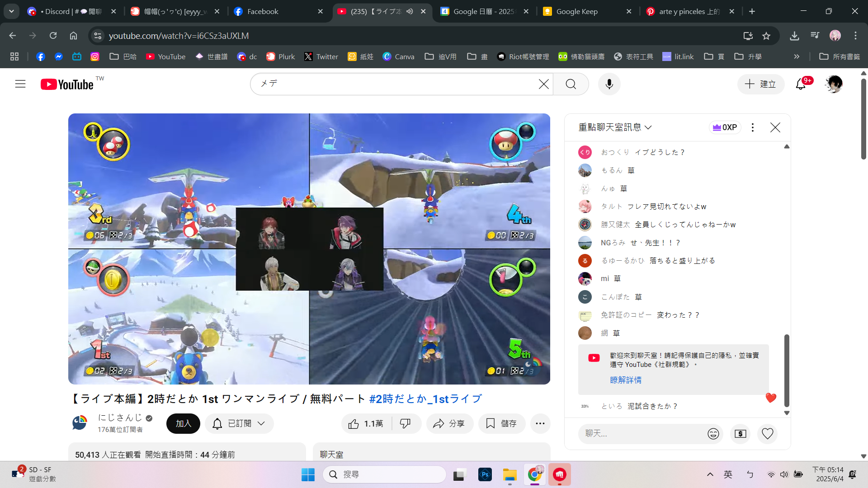868x488 pixels.
Task: Open the tab search dropdown arrow
Action: click(11, 12)
